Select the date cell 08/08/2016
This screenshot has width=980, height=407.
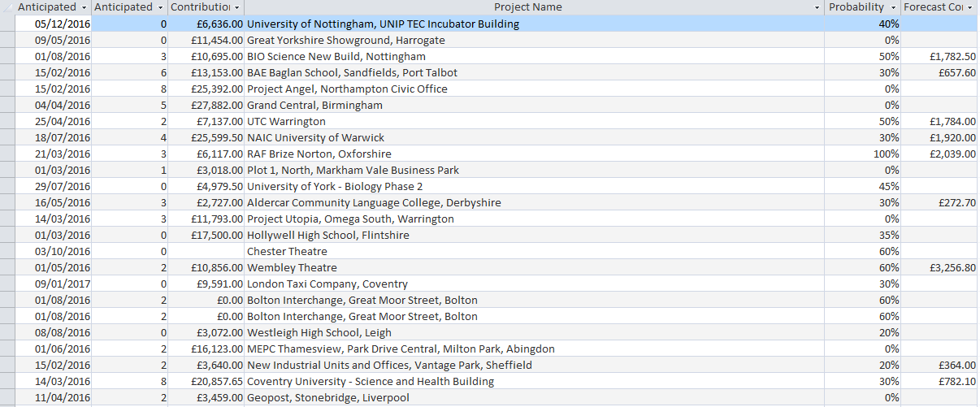(x=54, y=332)
